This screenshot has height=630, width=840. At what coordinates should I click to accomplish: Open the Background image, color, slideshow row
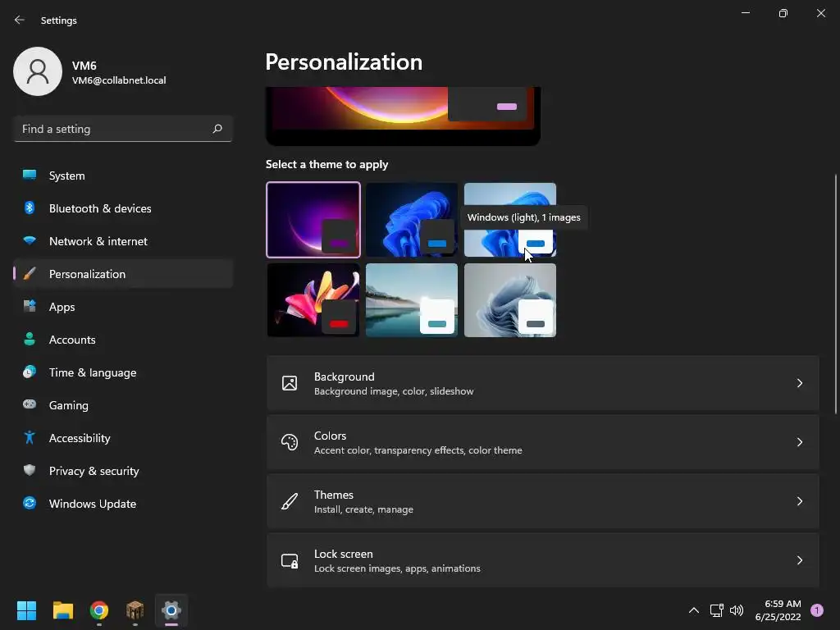[543, 383]
